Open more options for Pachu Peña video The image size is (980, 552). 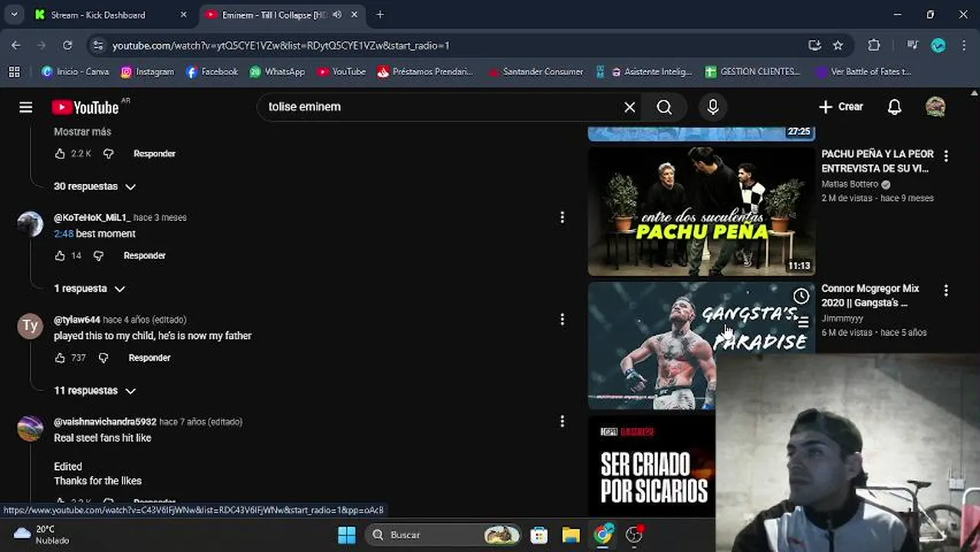[945, 156]
